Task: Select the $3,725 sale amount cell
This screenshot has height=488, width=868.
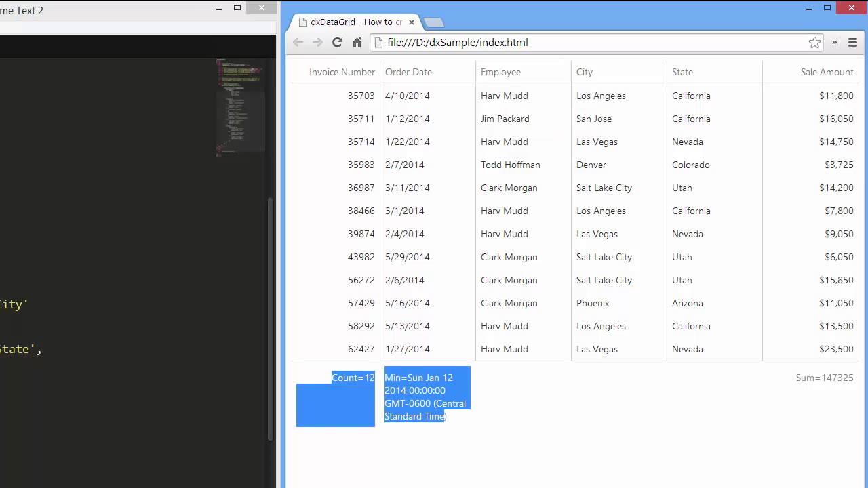Action: 839,165
